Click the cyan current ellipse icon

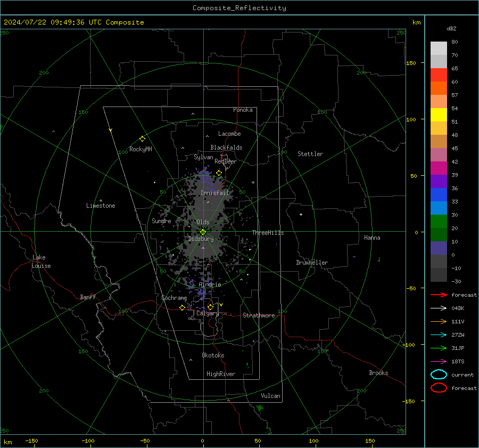pos(439,374)
